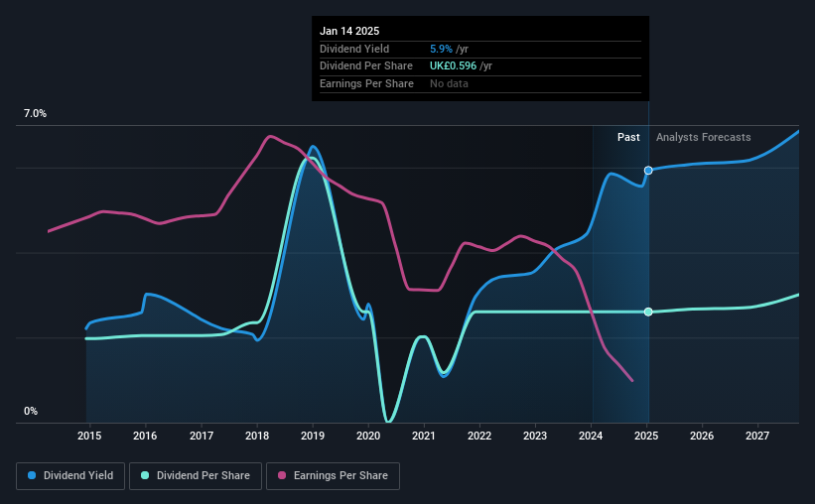This screenshot has width=815, height=504.
Task: Click the 2022 x-axis label
Action: [x=479, y=436]
